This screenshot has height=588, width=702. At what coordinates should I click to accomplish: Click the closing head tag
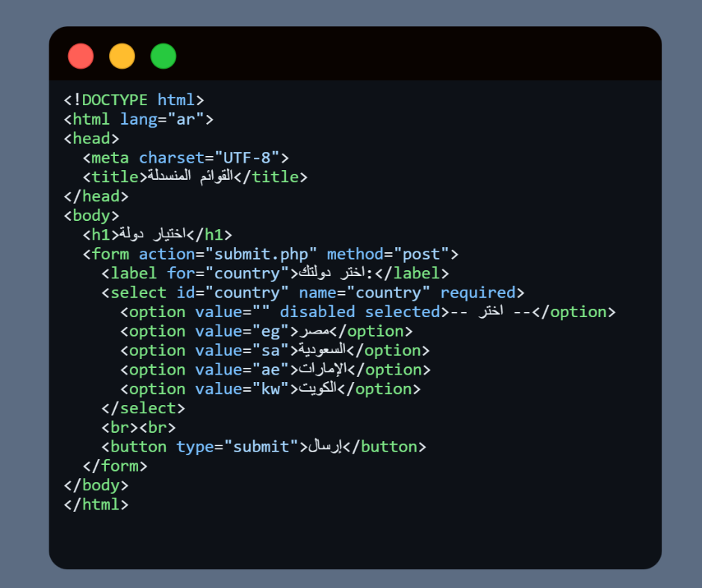pos(96,196)
